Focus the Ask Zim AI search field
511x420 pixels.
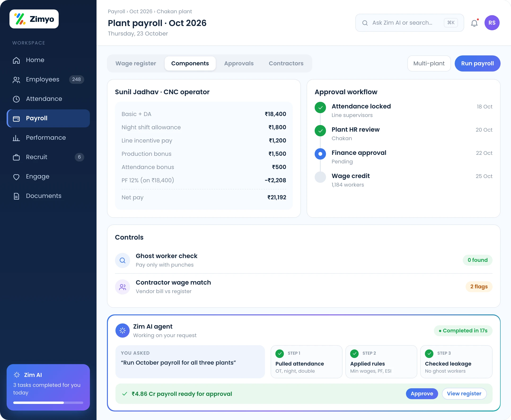tap(410, 23)
